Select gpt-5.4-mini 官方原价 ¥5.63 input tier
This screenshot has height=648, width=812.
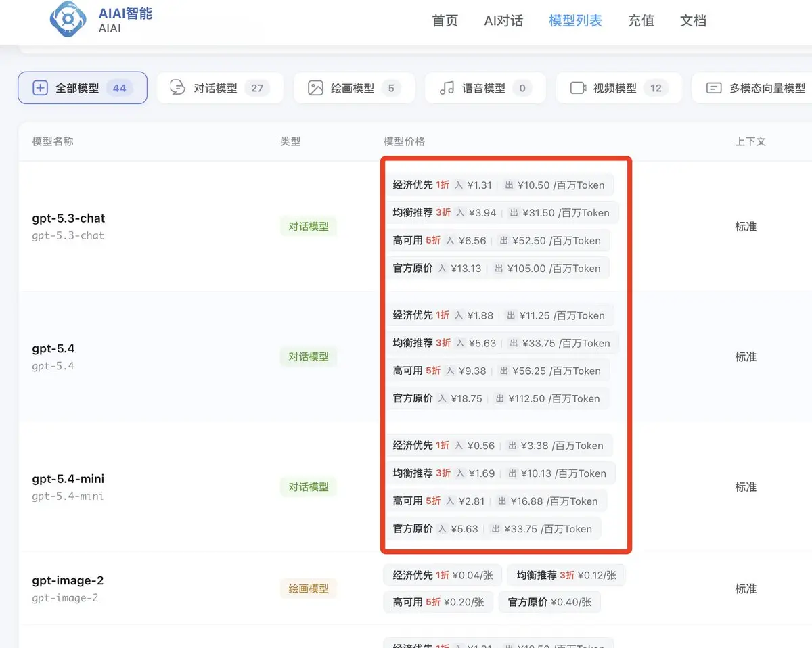pyautogui.click(x=493, y=529)
